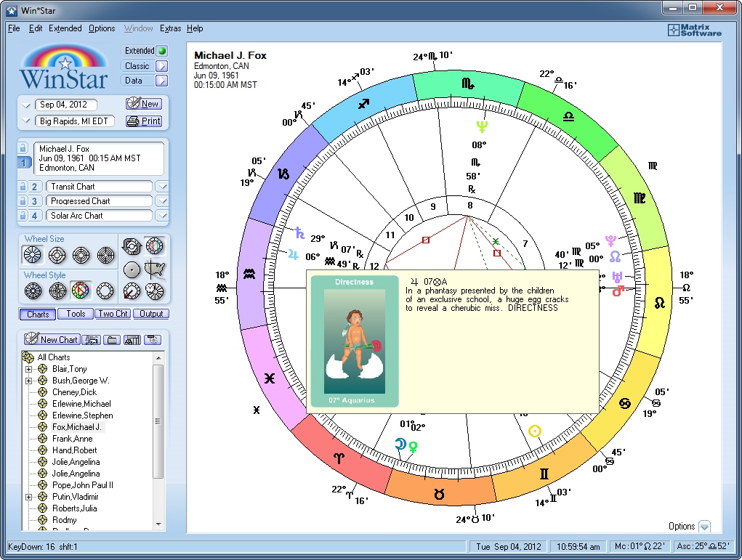Click the Sun glyph in the chart
Viewport: 742px width, 560px height.
point(535,431)
